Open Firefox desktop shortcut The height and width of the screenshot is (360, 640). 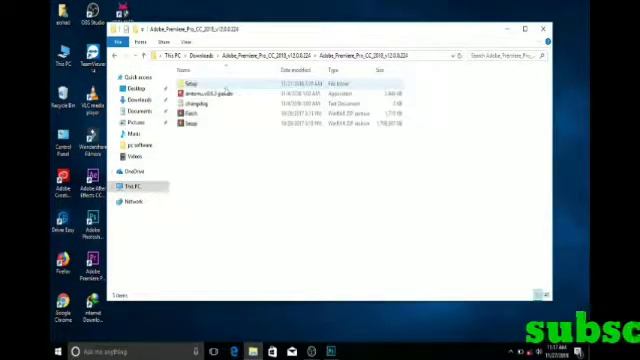click(63, 263)
